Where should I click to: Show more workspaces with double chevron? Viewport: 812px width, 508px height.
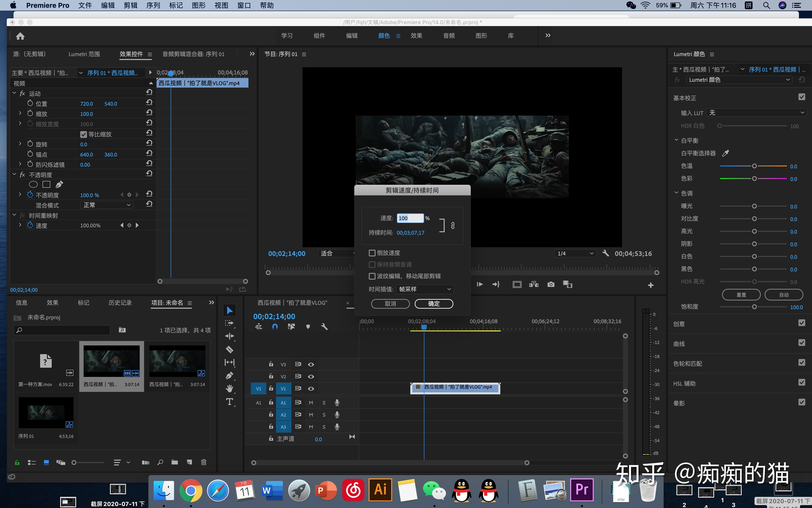pyautogui.click(x=548, y=35)
